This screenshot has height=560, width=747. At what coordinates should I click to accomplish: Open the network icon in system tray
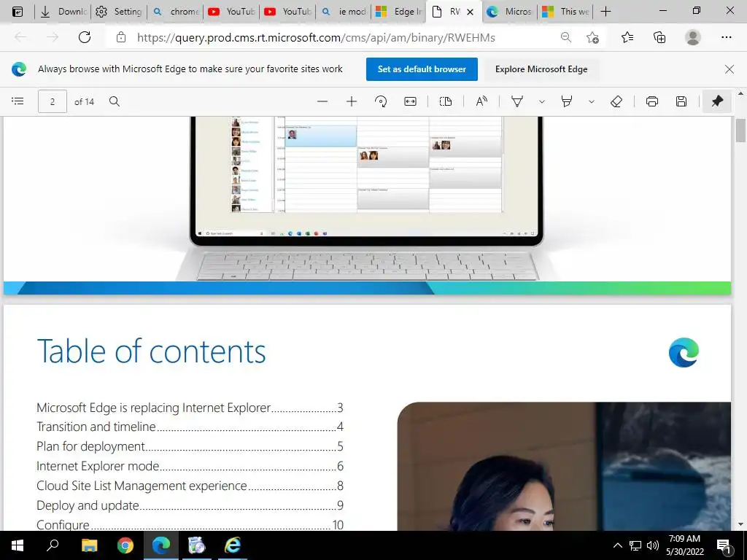coord(635,545)
